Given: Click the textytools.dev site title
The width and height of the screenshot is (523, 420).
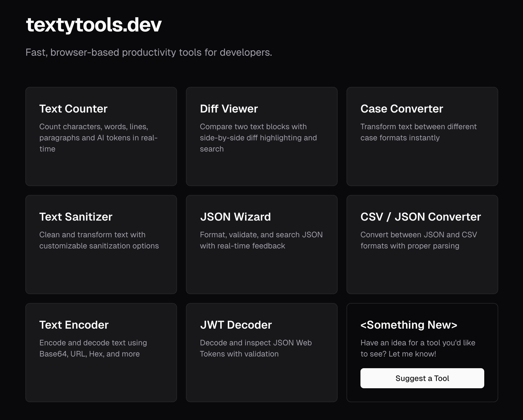Looking at the screenshot, I should coord(94,25).
